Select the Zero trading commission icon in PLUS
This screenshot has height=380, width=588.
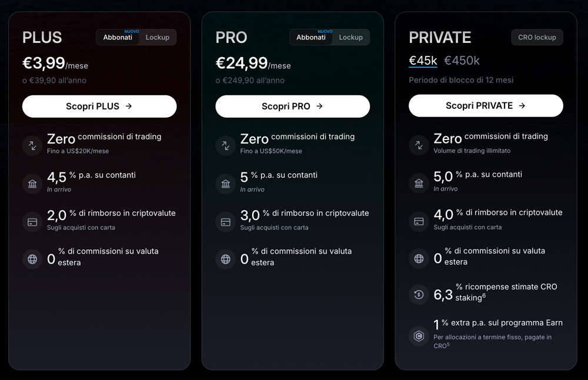[x=32, y=145]
